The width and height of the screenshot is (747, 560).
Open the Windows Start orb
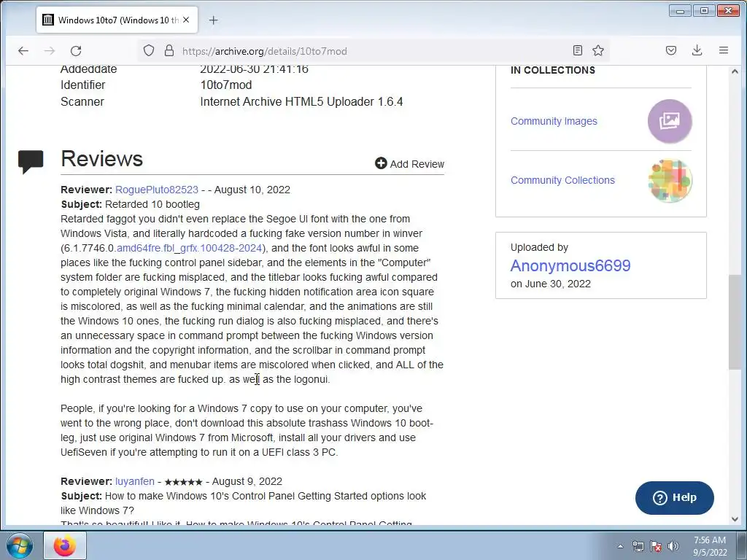click(20, 545)
